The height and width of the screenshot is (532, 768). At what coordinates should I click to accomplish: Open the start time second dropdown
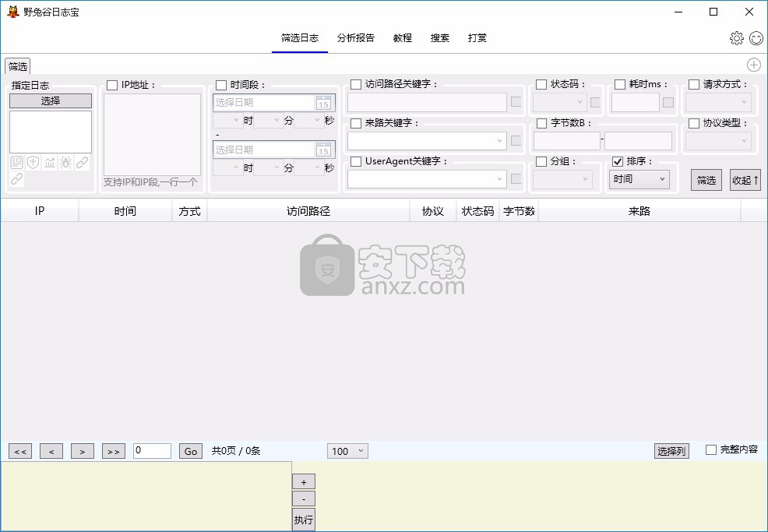point(309,120)
